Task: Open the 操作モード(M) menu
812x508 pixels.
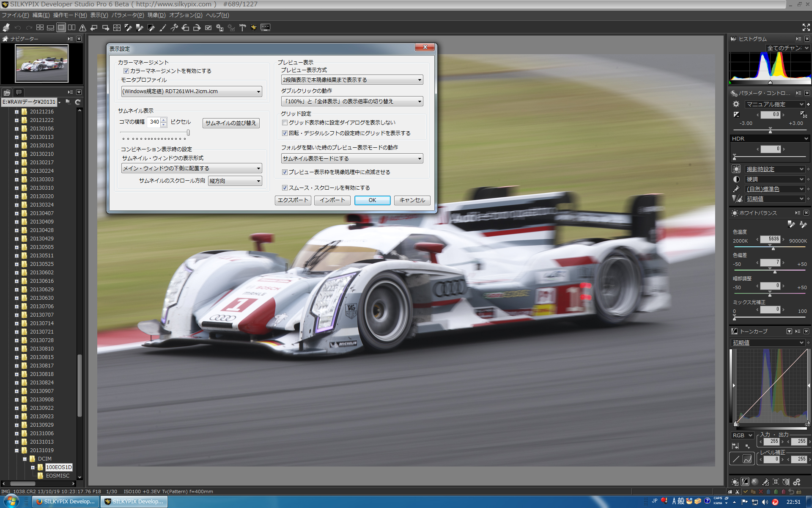Action: point(70,15)
